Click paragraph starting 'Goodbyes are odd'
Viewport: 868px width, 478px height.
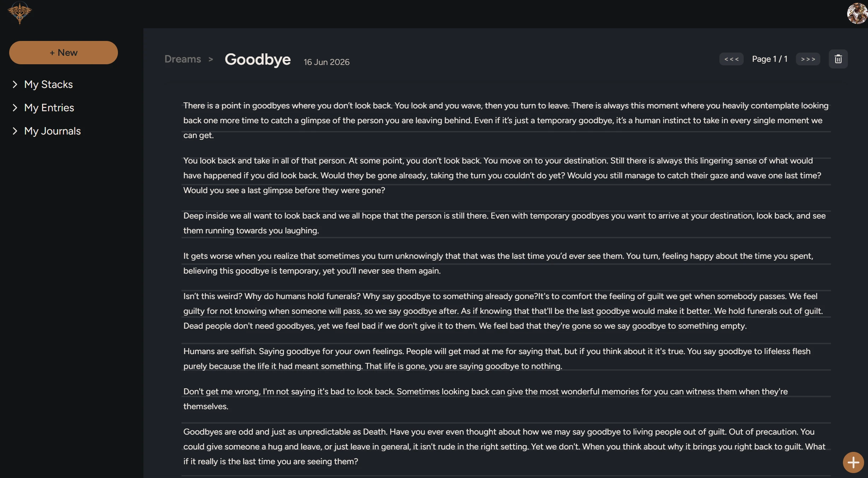506,447
